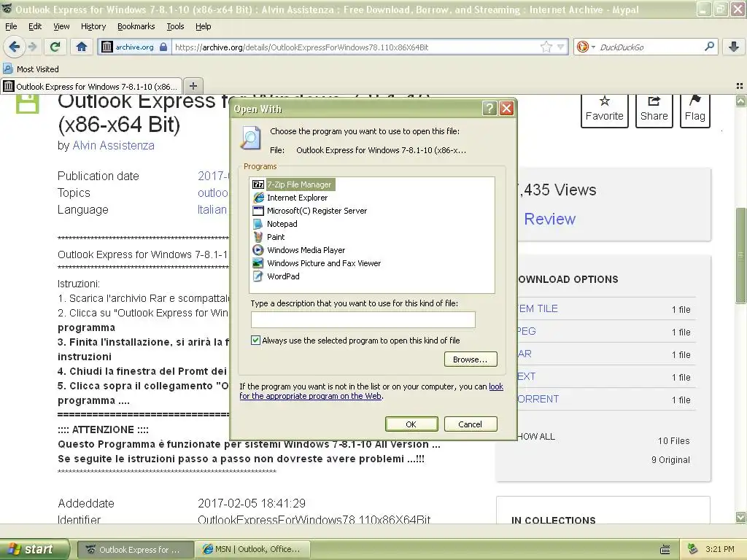
Task: Open the Downloads arrow icon
Action: 734,47
